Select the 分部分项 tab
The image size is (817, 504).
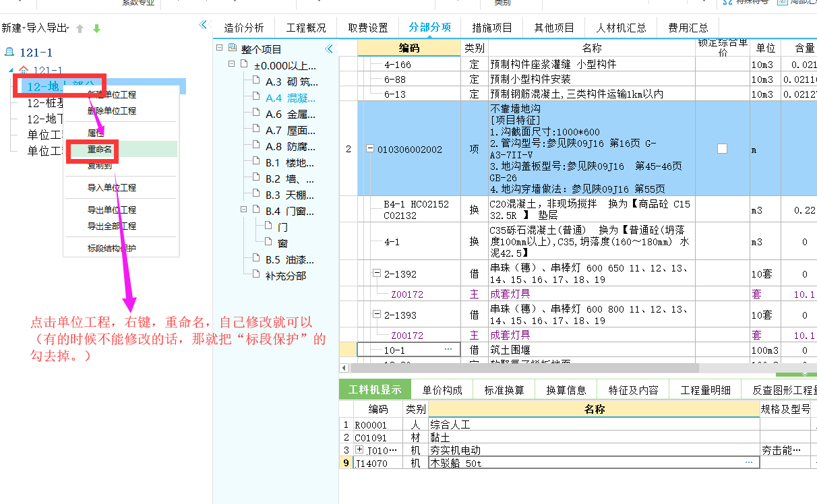429,28
